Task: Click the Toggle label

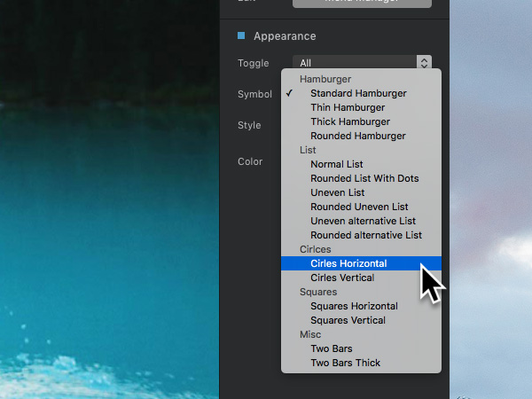Action: [x=254, y=64]
